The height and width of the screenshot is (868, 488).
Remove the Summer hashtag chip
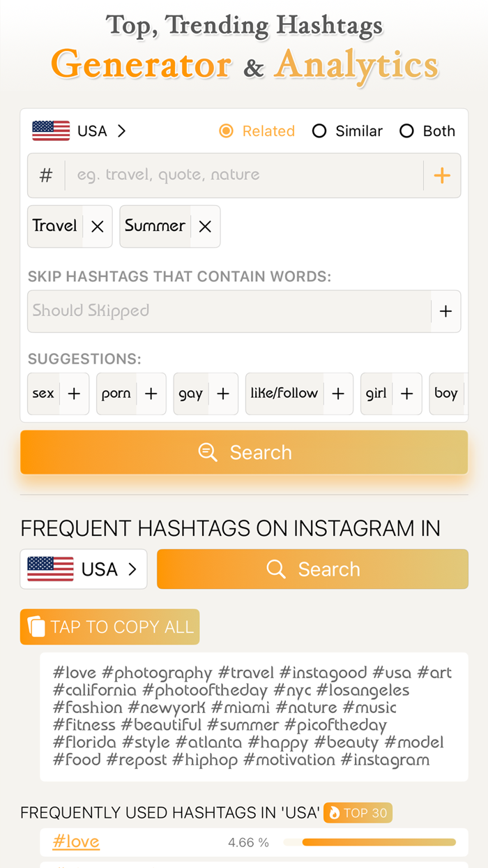(204, 226)
